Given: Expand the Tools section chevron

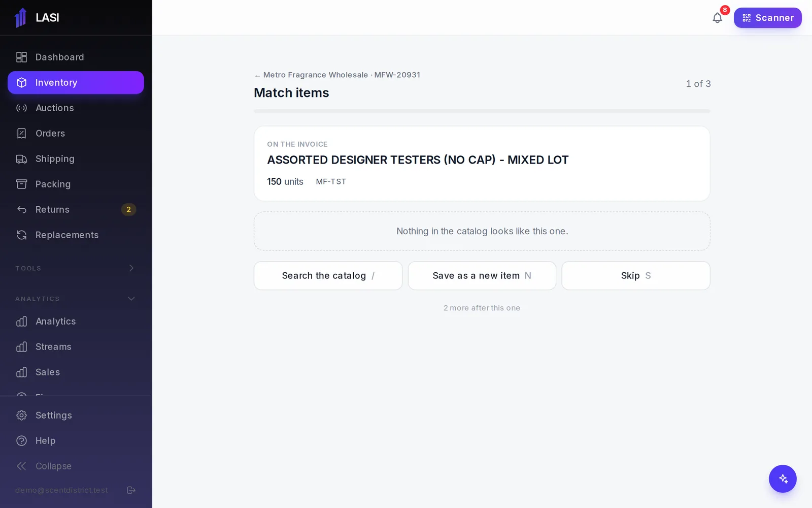Looking at the screenshot, I should point(131,268).
